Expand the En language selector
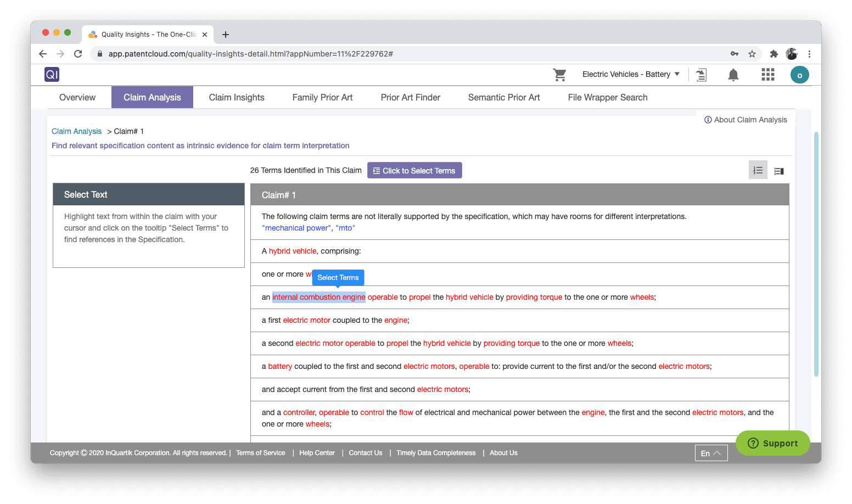 (x=711, y=453)
